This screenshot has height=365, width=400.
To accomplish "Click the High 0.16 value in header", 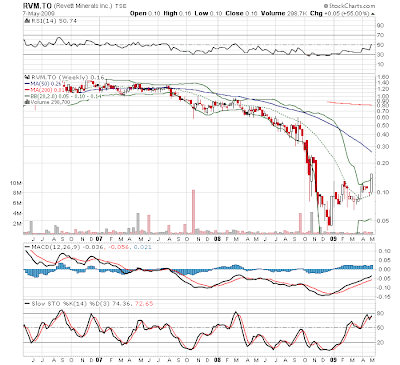I will tap(177, 13).
